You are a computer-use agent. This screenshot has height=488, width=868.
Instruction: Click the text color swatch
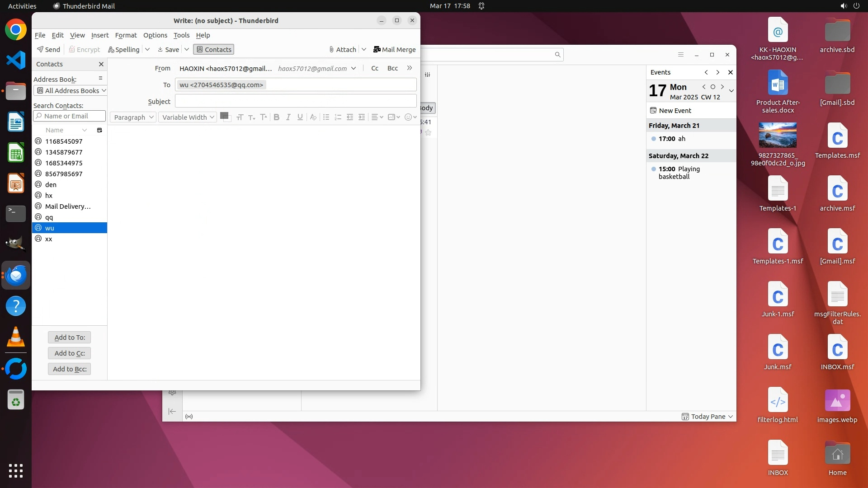224,116
